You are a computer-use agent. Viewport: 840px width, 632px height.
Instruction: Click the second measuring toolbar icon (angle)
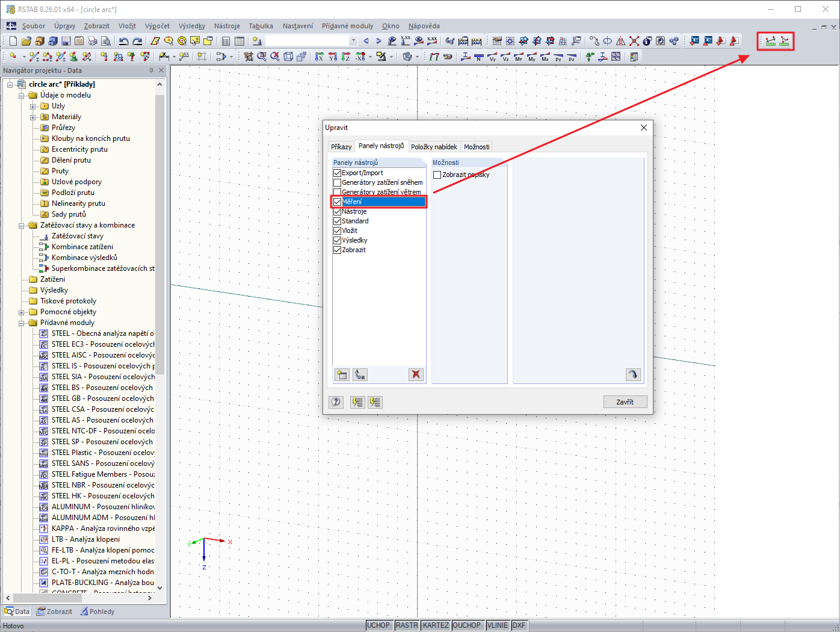[784, 41]
